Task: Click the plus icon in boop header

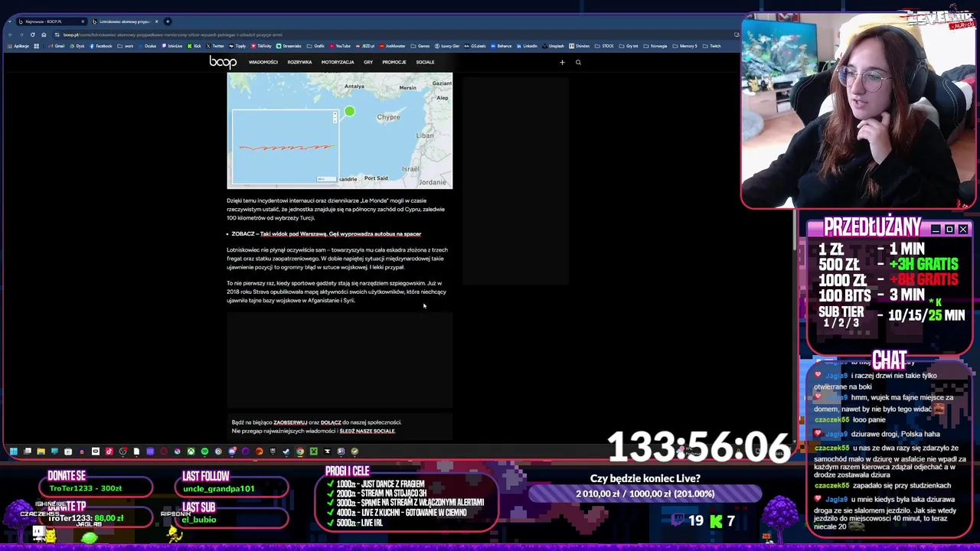Action: click(x=562, y=62)
